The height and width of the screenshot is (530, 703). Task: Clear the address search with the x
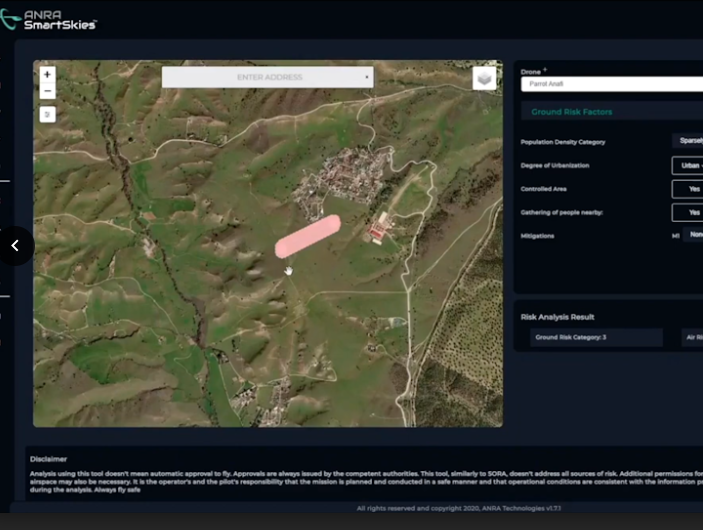(367, 77)
